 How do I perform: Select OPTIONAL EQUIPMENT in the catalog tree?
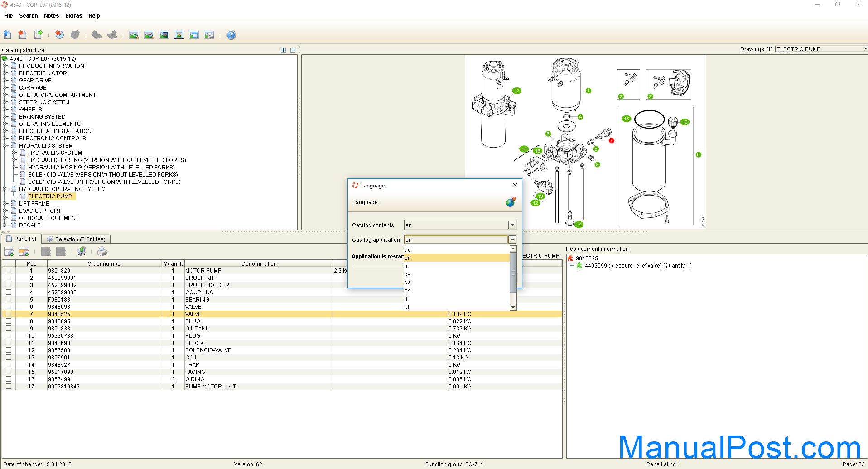(49, 218)
